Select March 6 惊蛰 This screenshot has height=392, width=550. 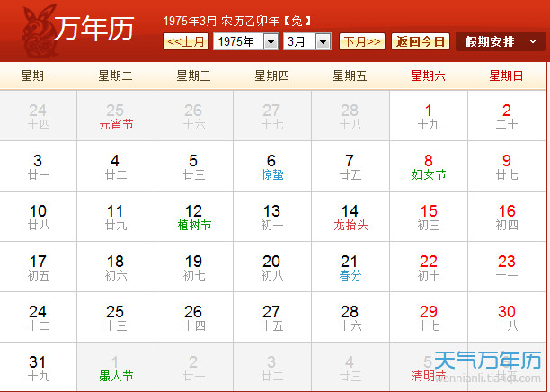271,166
